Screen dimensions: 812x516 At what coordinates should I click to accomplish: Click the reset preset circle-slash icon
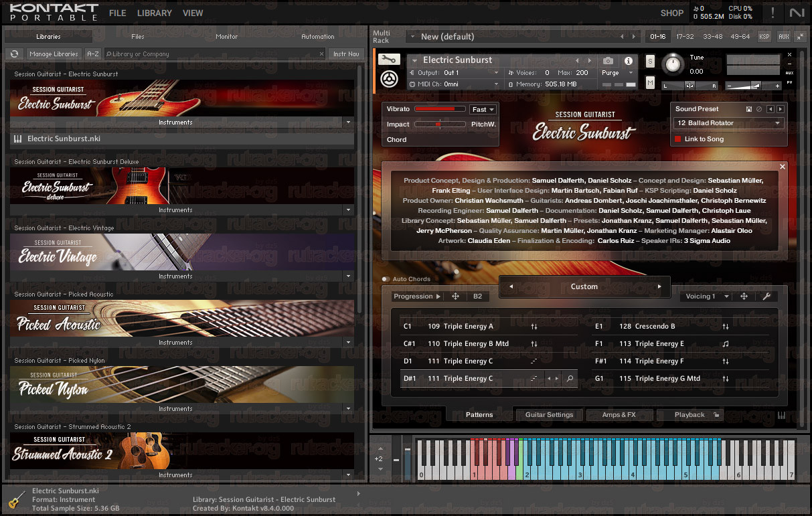(x=759, y=109)
